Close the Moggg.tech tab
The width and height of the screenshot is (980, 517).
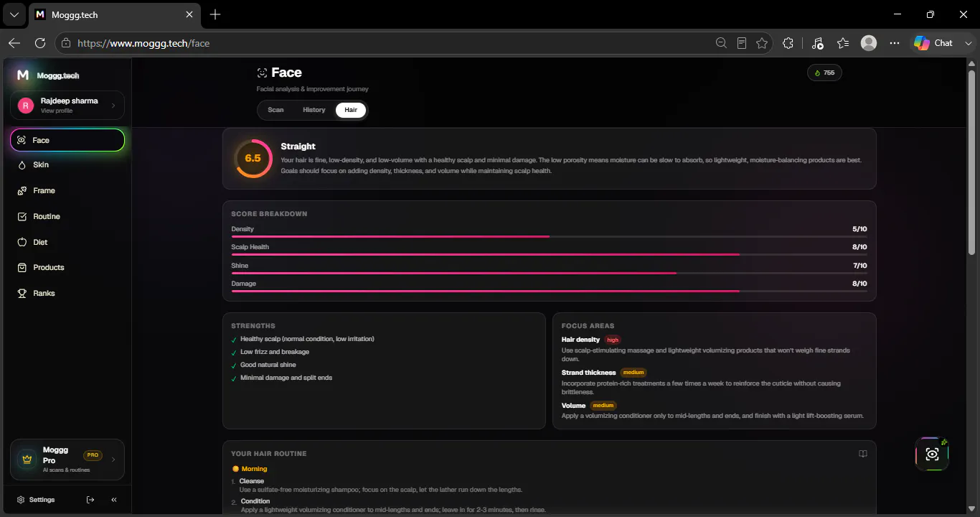click(x=189, y=14)
